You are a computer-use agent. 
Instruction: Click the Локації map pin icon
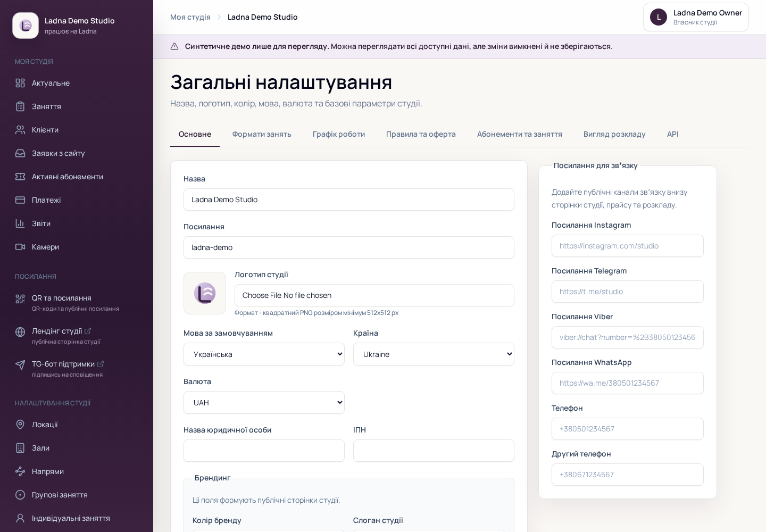tap(20, 425)
